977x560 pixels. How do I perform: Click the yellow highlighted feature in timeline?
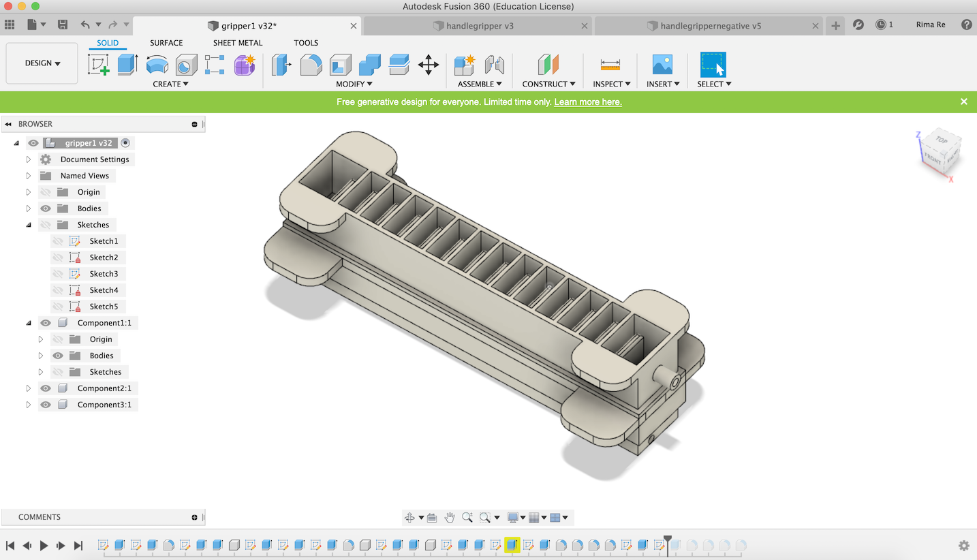click(512, 545)
